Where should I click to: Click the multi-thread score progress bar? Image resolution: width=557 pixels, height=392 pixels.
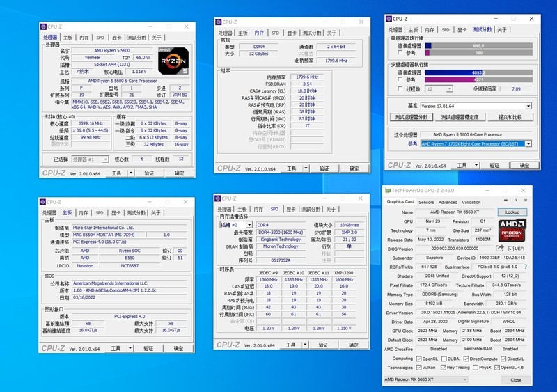tap(478, 72)
